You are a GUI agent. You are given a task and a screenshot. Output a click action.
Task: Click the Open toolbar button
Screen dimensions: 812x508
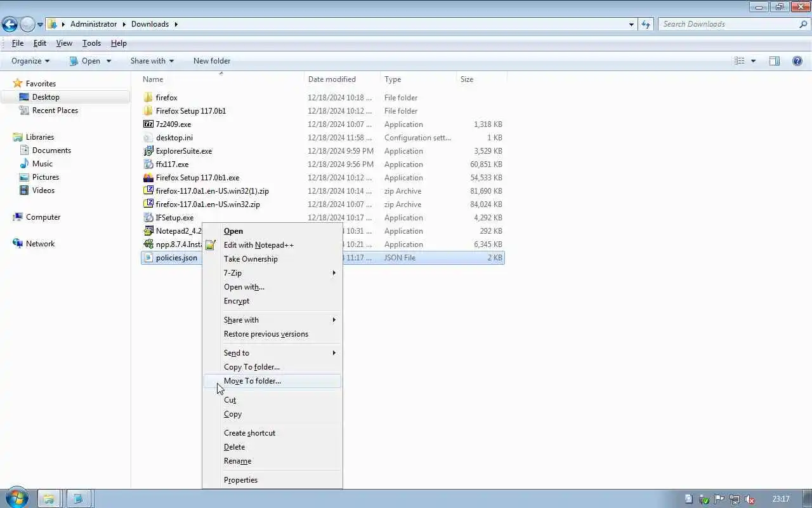click(85, 61)
